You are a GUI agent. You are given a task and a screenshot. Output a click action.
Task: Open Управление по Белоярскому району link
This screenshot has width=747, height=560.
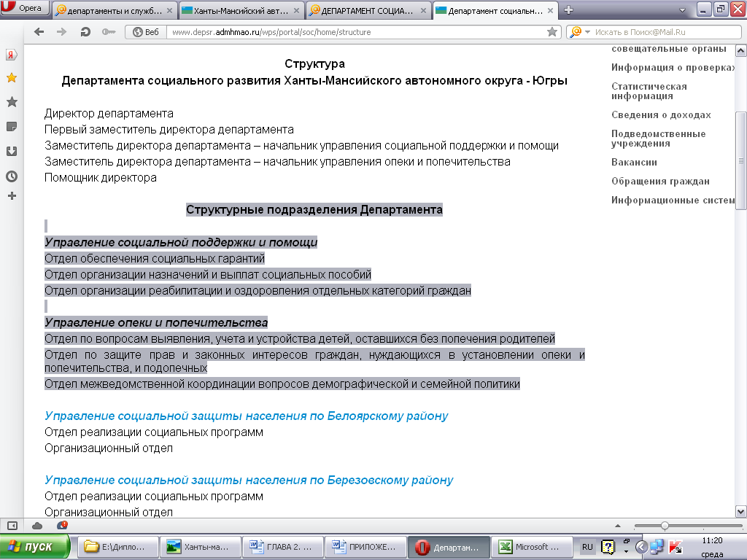click(x=246, y=416)
